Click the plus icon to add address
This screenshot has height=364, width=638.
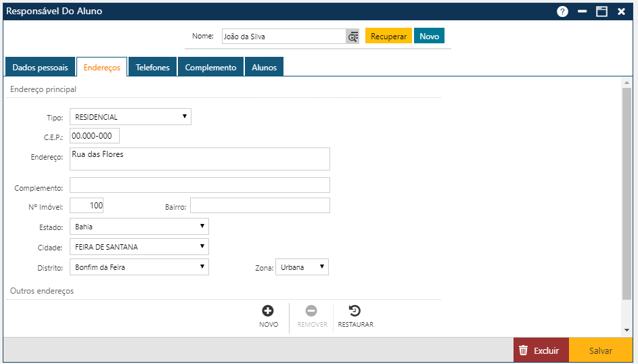click(x=268, y=311)
